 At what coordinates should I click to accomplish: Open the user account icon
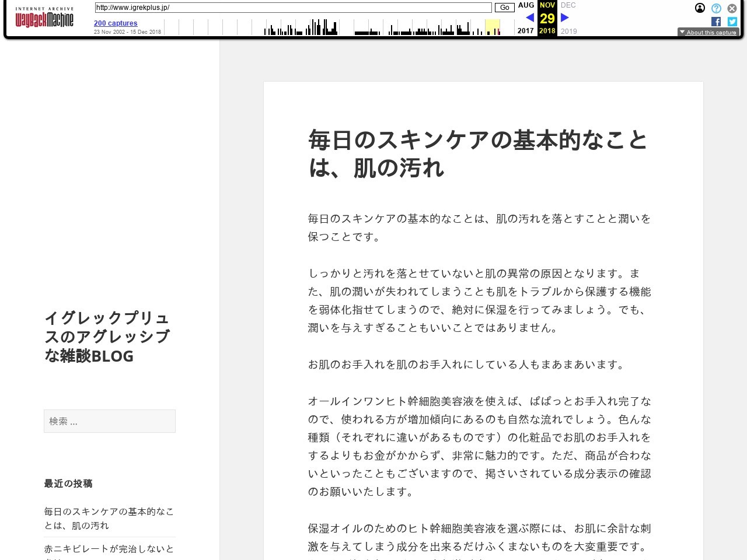pos(700,8)
